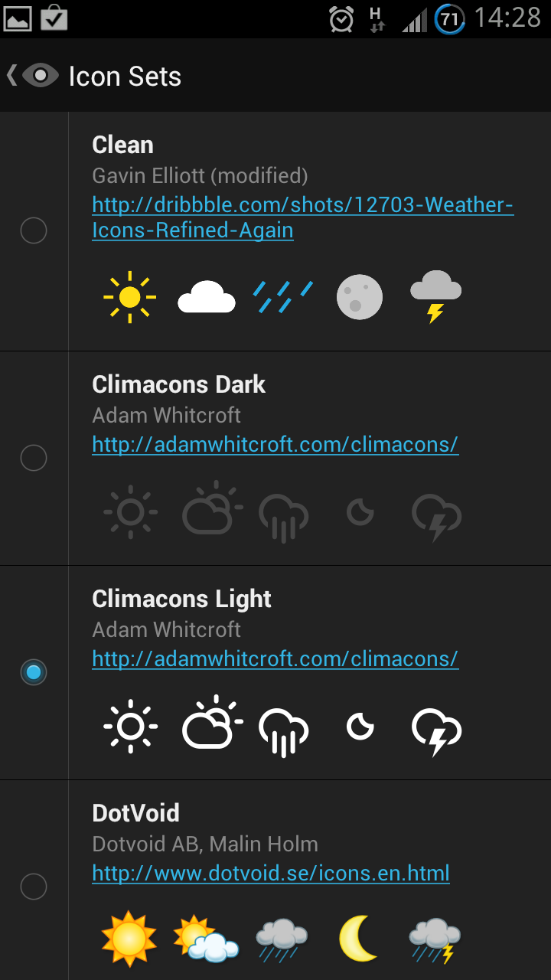Select the Climacons Light radio button
The height and width of the screenshot is (980, 551).
(x=34, y=672)
